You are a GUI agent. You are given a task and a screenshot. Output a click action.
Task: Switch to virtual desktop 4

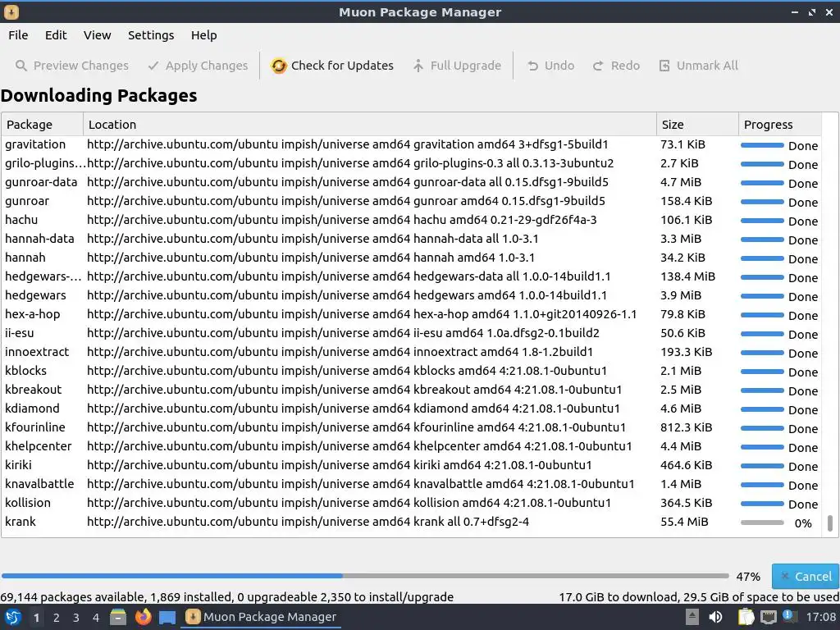96,618
